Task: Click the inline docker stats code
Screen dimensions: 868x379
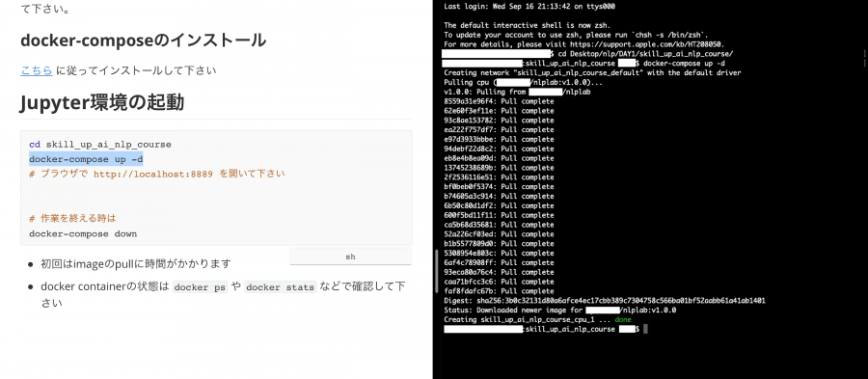Action: [281, 287]
